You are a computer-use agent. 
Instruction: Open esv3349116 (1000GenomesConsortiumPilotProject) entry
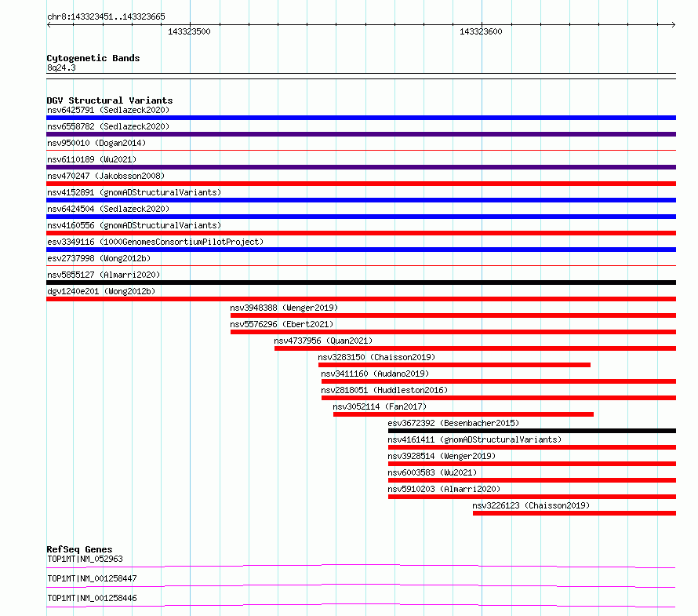click(x=155, y=242)
